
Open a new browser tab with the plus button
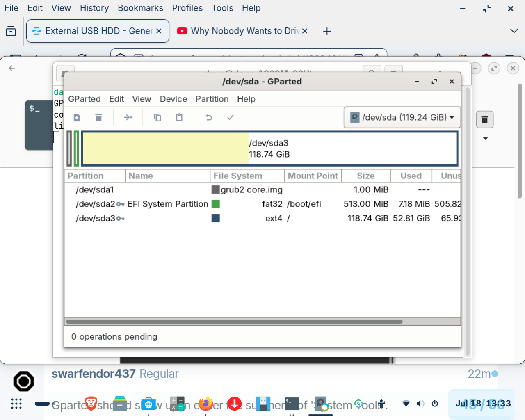(x=327, y=31)
